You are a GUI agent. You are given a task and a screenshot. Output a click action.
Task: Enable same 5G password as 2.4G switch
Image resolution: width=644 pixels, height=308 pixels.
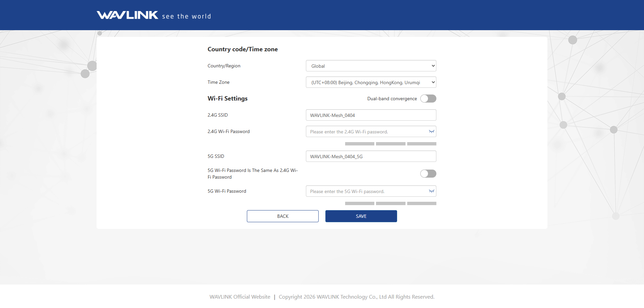428,174
